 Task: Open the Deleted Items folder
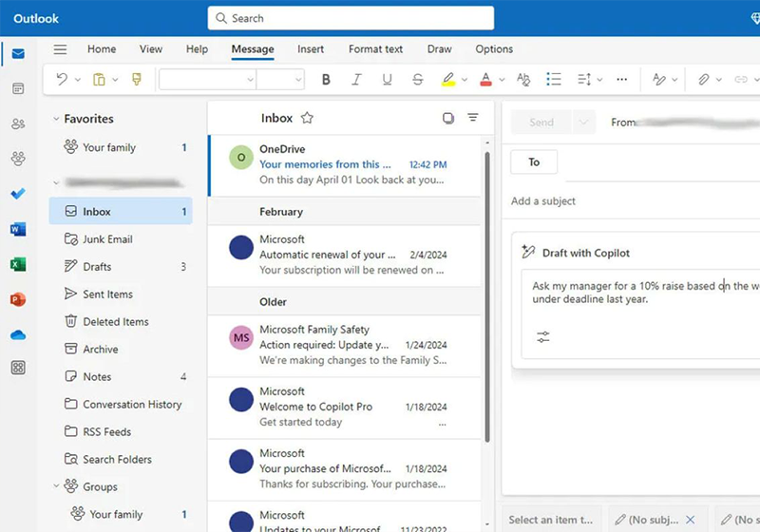pyautogui.click(x=121, y=322)
